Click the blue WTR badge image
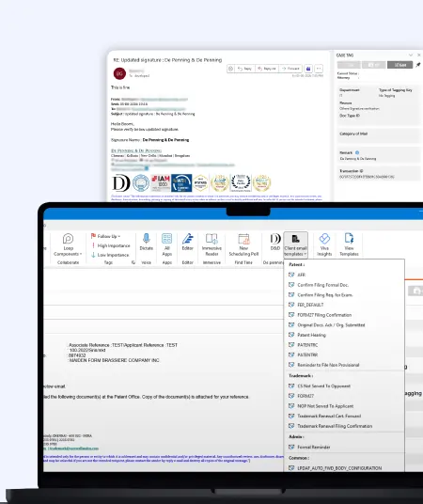The image size is (423, 504). click(x=181, y=183)
